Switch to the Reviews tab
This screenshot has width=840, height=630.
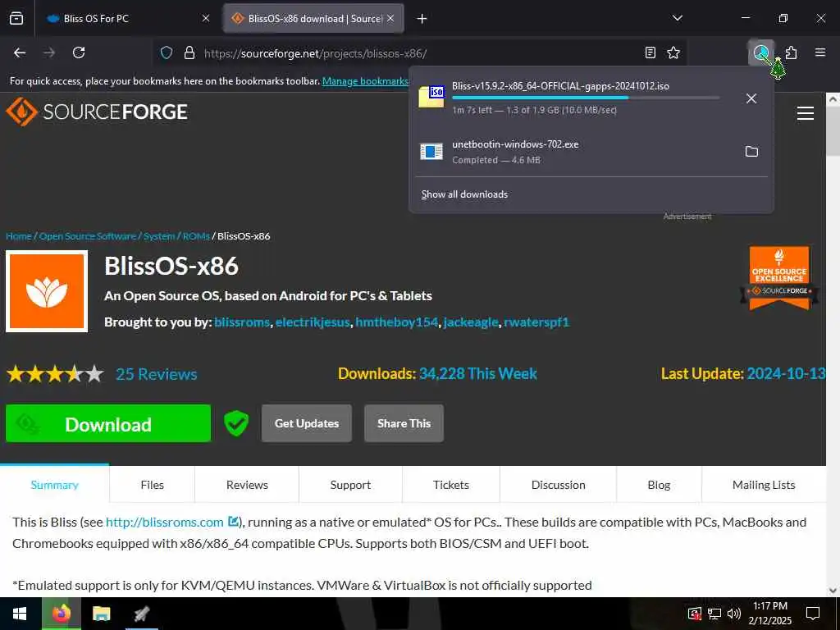(x=247, y=485)
